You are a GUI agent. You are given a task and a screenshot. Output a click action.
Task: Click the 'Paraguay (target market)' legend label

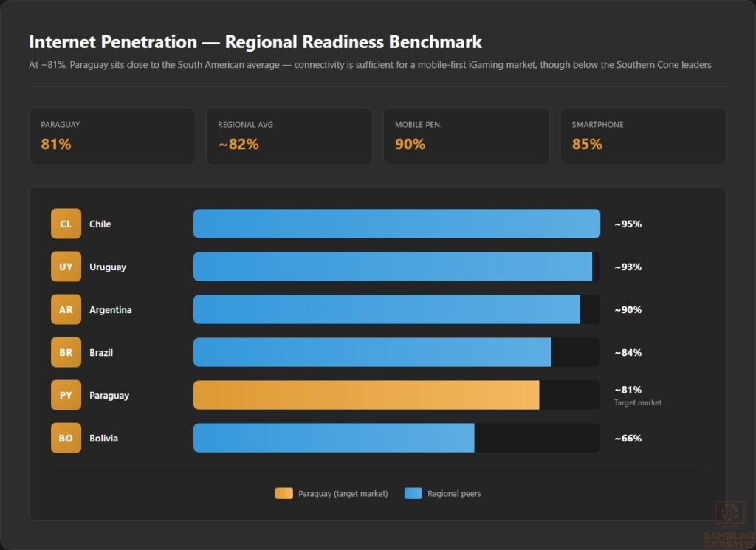tap(343, 494)
